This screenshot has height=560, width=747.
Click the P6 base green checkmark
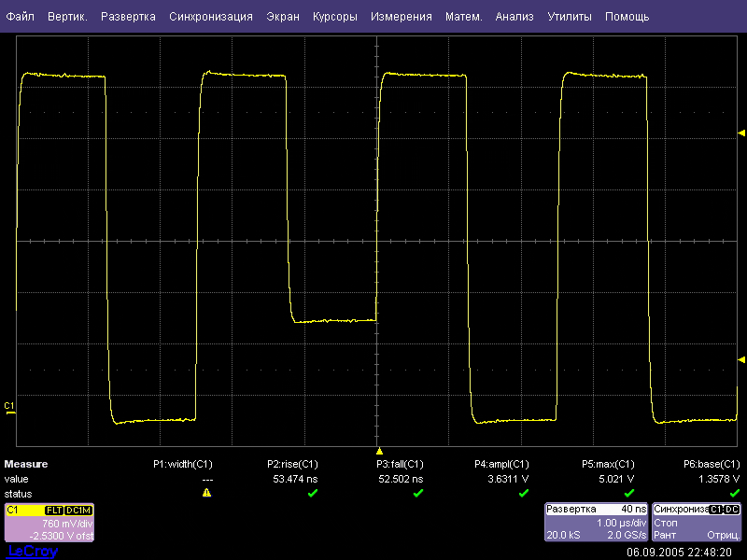point(734,493)
